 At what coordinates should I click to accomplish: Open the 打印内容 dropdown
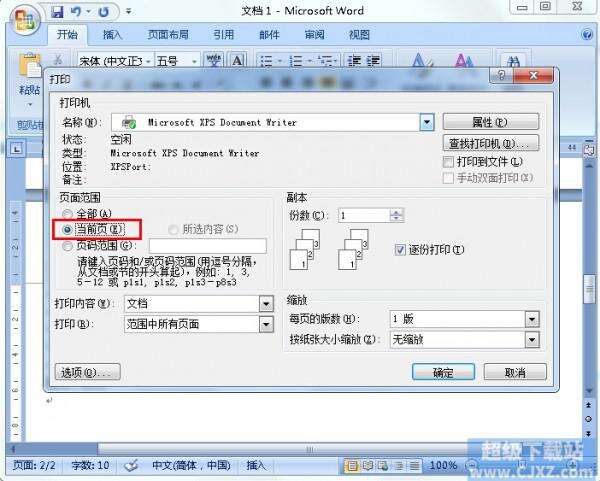[x=266, y=304]
